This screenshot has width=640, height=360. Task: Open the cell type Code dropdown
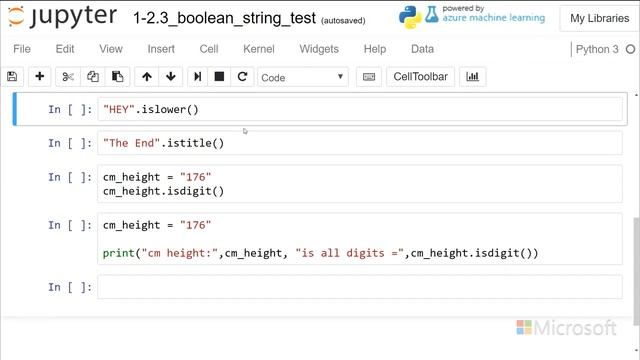tap(303, 77)
